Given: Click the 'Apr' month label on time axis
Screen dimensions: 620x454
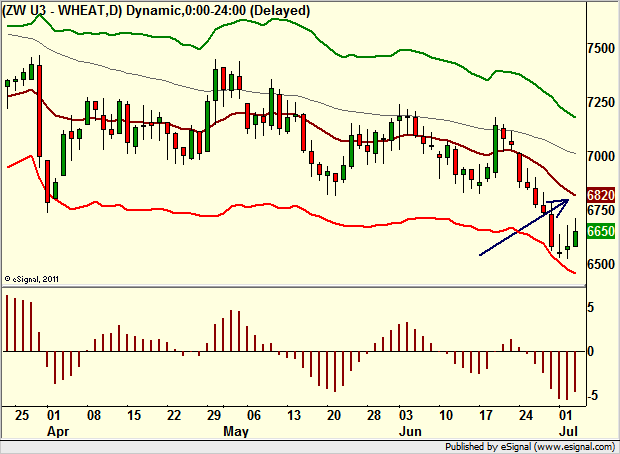Looking at the screenshot, I should [x=58, y=431].
